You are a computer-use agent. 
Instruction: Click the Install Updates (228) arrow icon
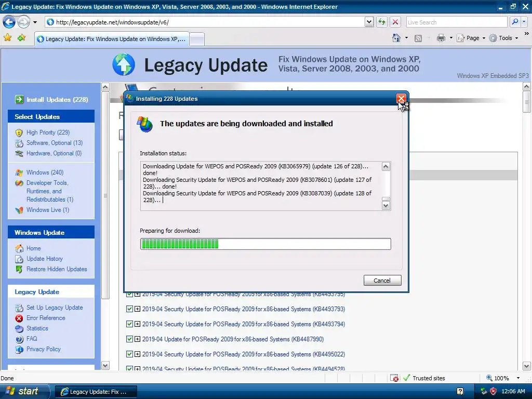tap(19, 99)
